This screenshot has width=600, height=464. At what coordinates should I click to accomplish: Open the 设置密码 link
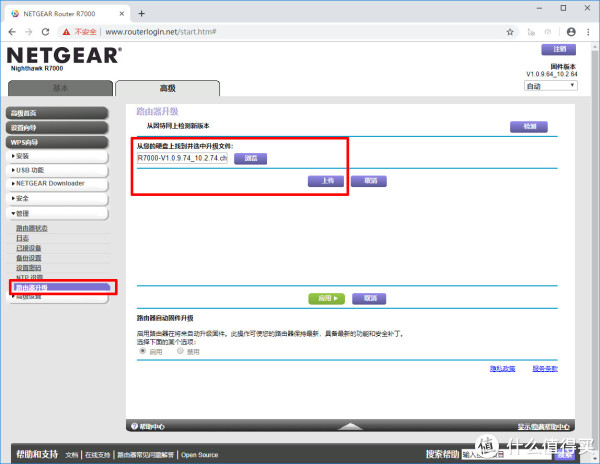pyautogui.click(x=29, y=268)
